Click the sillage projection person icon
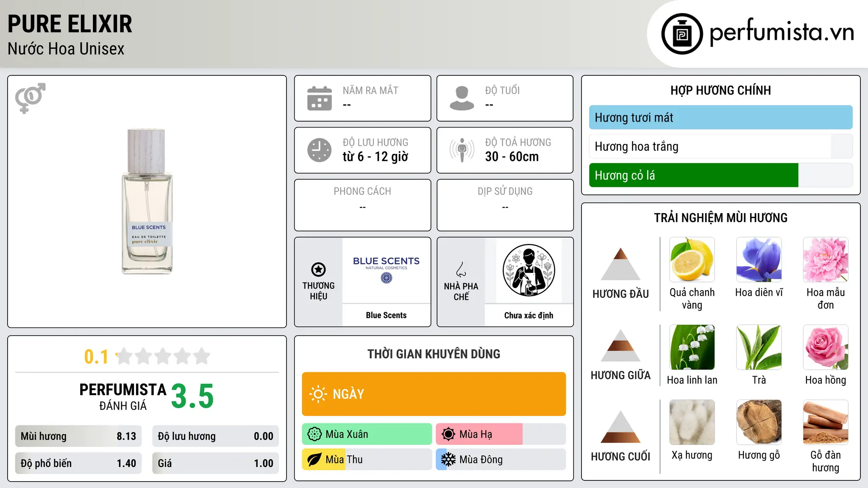868x488 pixels. tap(462, 150)
